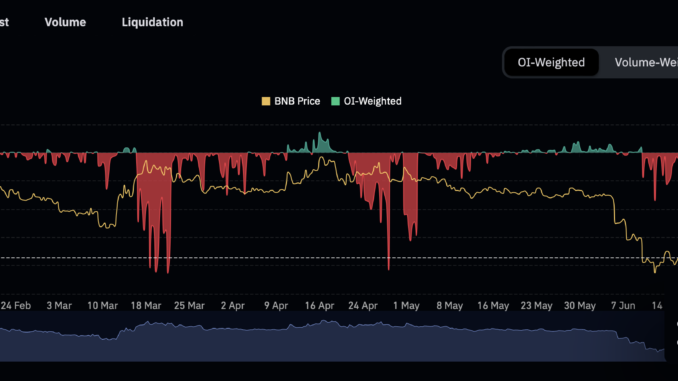Image resolution: width=678 pixels, height=381 pixels.
Task: Switch to Volume-Weighted funding rate
Action: [646, 62]
